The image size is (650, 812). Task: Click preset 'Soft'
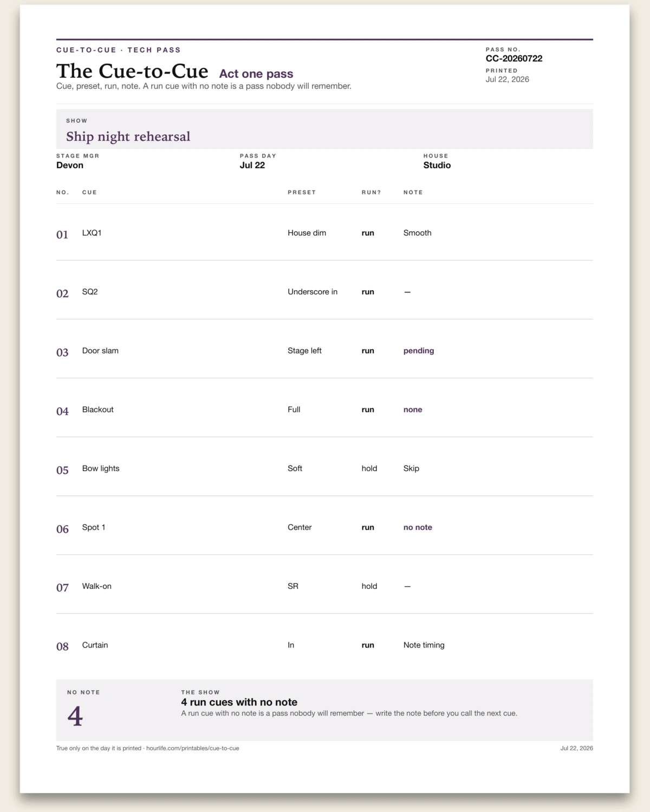[x=295, y=468]
